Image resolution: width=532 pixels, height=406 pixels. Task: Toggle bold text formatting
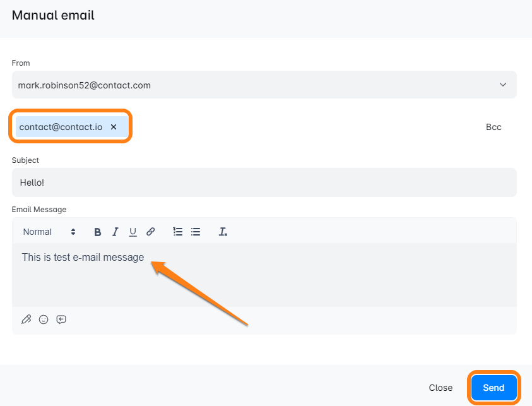click(98, 232)
